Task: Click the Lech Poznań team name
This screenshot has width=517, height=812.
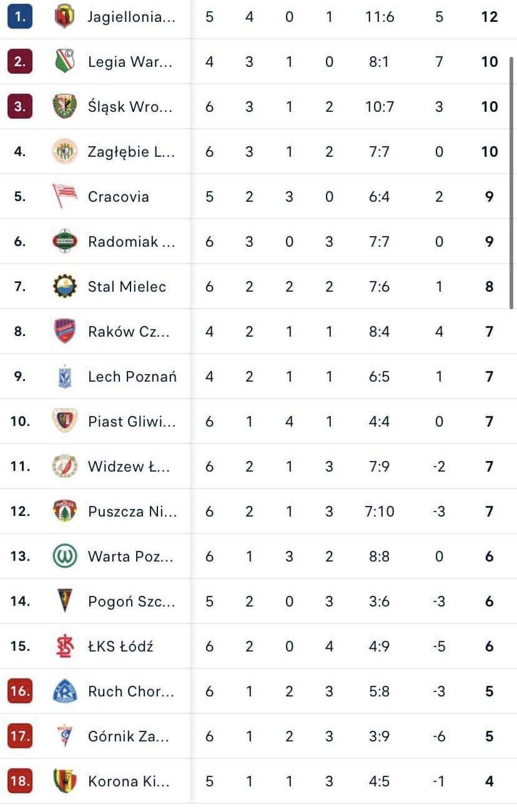Action: [x=132, y=376]
